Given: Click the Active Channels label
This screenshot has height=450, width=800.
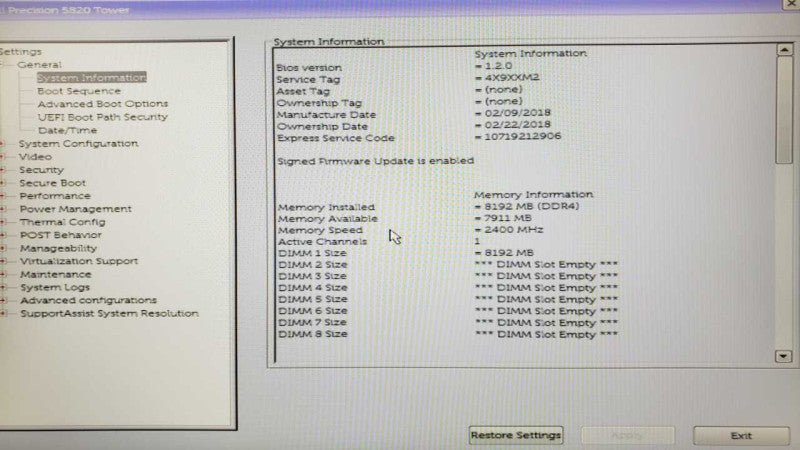Looking at the screenshot, I should pos(322,242).
